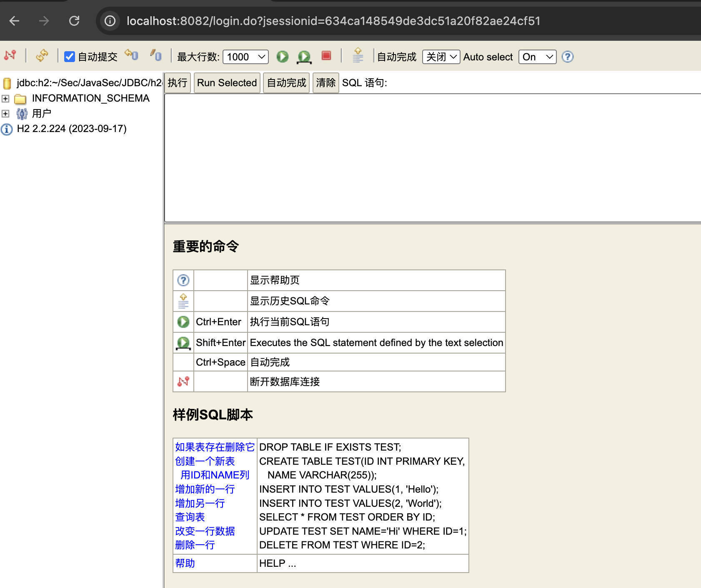701x588 pixels.
Task: Open the Auto select On dropdown
Action: point(537,57)
